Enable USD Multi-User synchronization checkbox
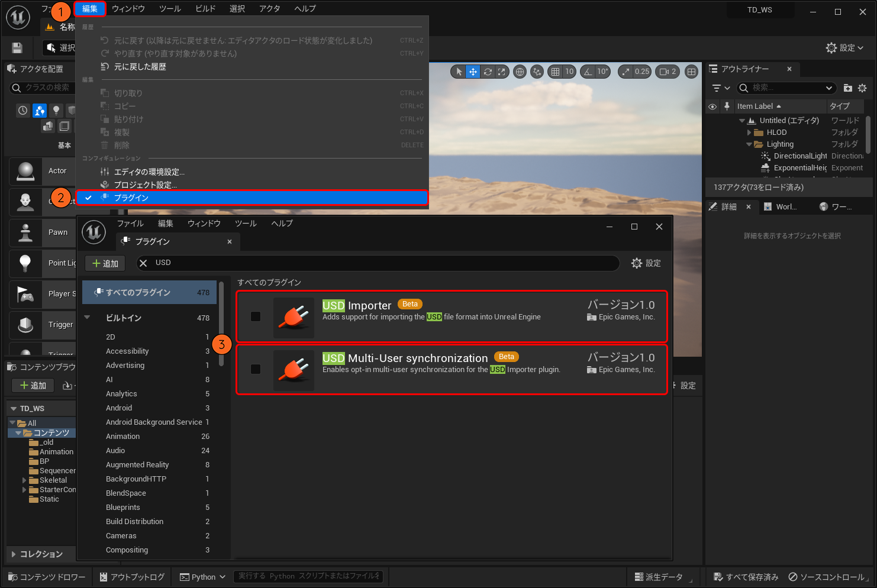The image size is (877, 588). click(x=256, y=369)
